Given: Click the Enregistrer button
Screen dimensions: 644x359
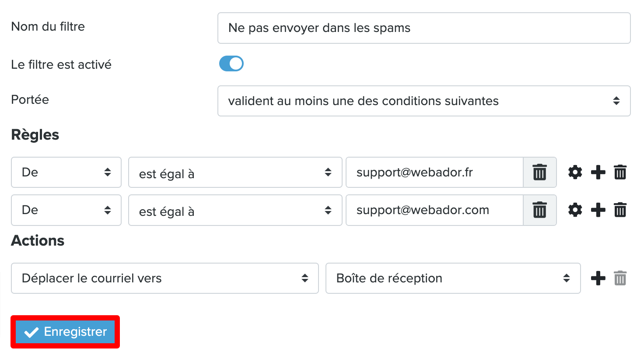Looking at the screenshot, I should click(x=65, y=332).
